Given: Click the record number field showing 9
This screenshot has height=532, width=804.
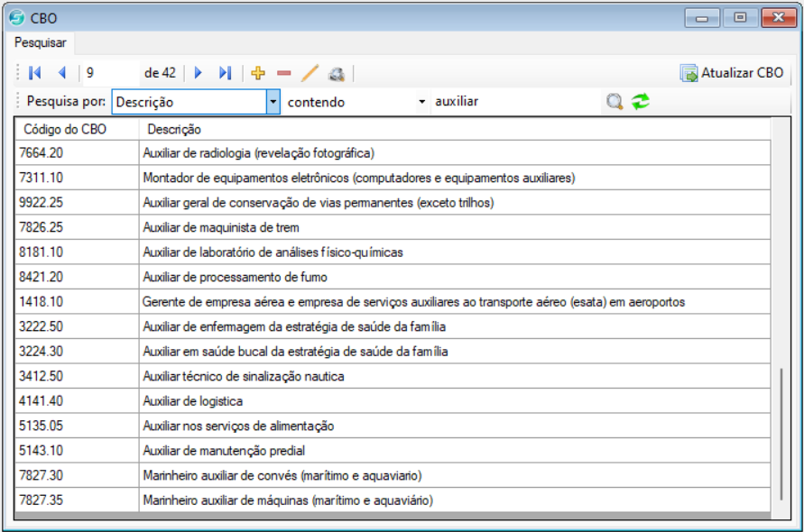Looking at the screenshot, I should coord(111,73).
